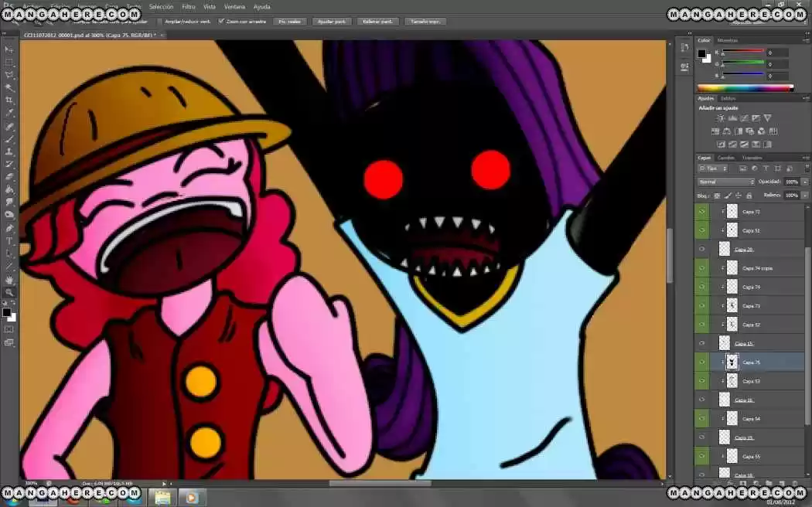This screenshot has height=507, width=812.
Task: Open the Selección menu
Action: tap(161, 7)
